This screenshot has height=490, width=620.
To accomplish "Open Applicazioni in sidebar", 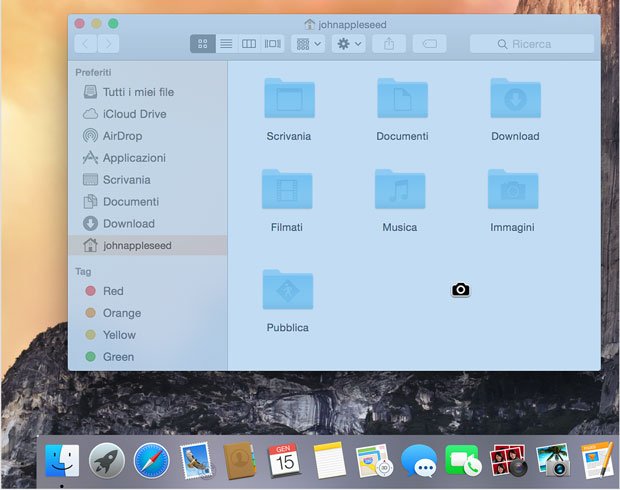I will tap(147, 158).
